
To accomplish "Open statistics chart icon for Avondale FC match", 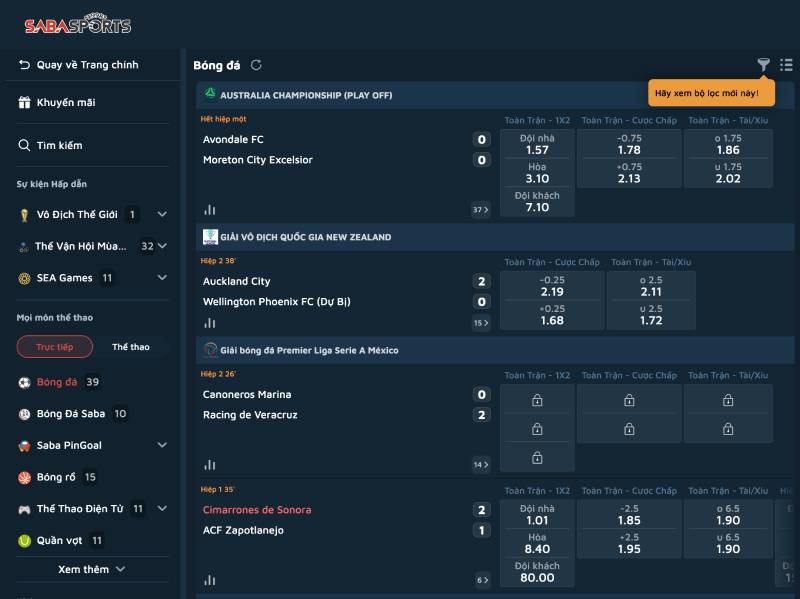I will [210, 210].
